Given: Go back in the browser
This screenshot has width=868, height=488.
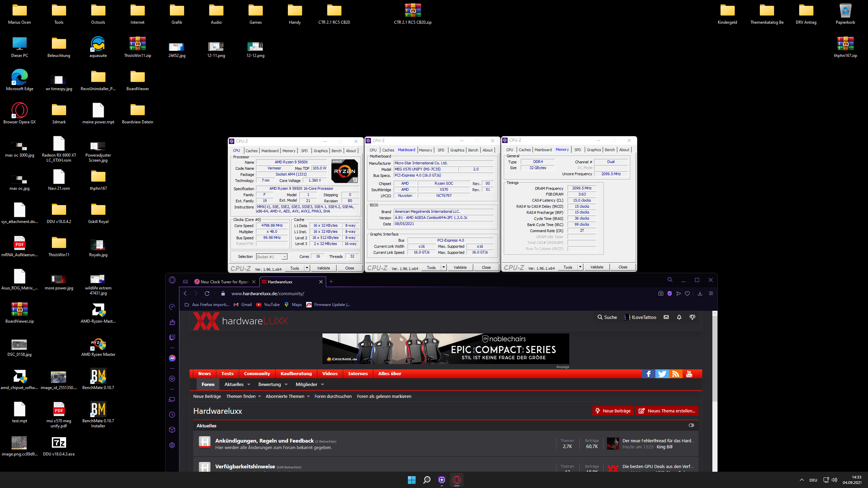Looking at the screenshot, I should pyautogui.click(x=185, y=293).
